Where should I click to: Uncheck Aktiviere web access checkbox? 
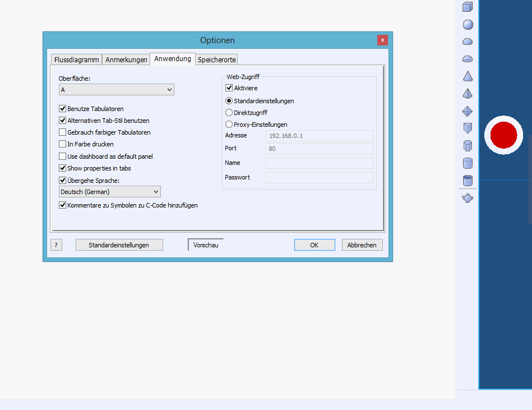click(229, 88)
